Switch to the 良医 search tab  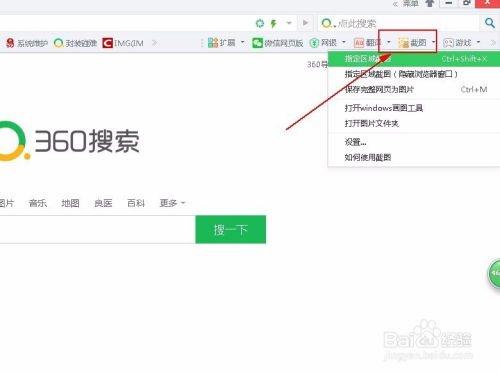103,203
